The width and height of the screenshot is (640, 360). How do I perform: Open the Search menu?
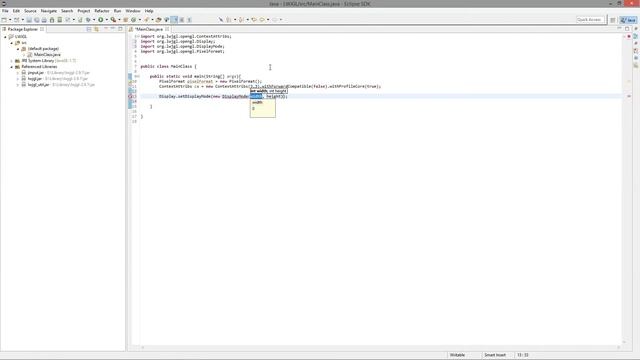[67, 11]
